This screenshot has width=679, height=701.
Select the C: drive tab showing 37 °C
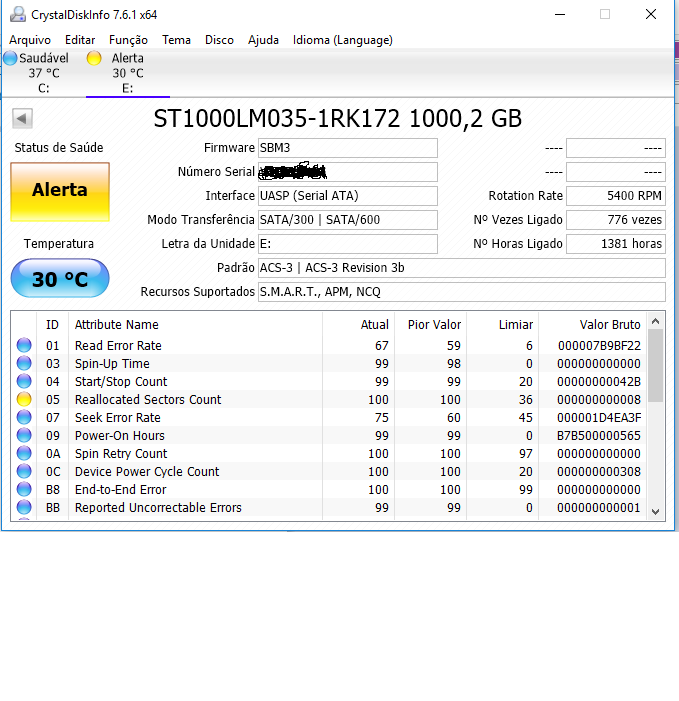(43, 73)
